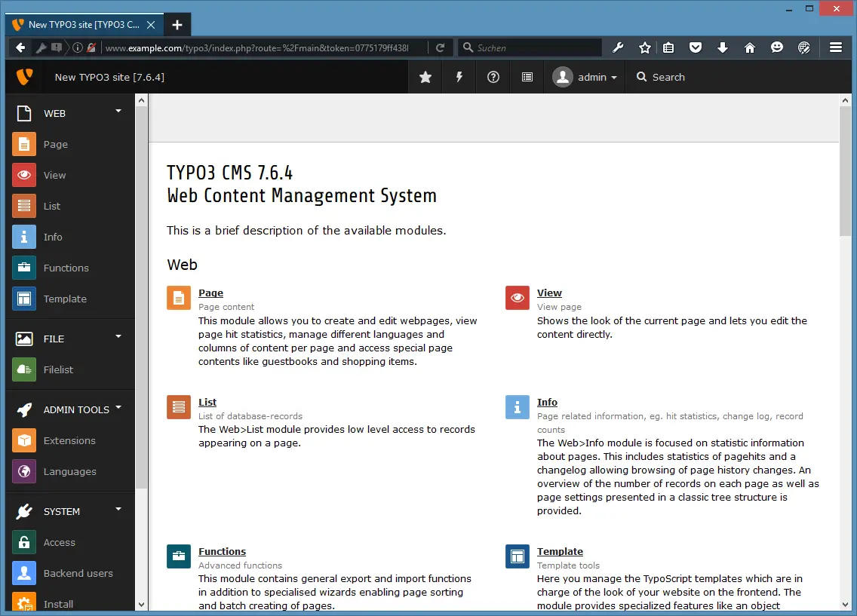857x616 pixels.
Task: Close the New TYPO3 site tab
Action: click(x=152, y=25)
